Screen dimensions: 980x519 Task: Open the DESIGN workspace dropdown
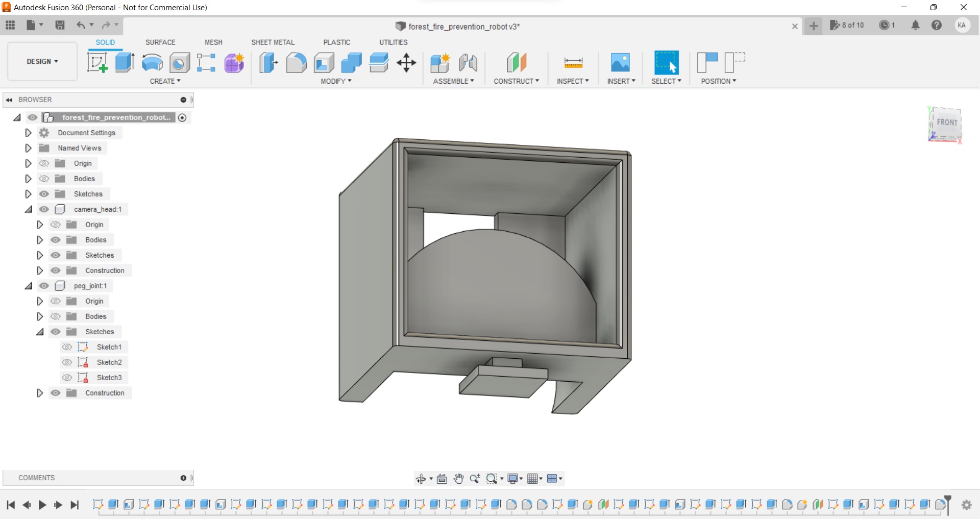(42, 61)
